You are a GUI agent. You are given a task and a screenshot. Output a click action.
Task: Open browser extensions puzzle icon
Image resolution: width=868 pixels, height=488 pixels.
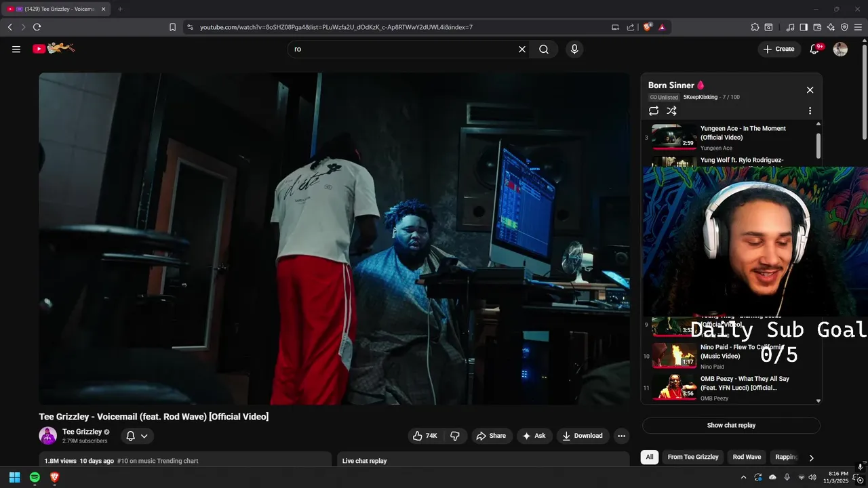(755, 27)
